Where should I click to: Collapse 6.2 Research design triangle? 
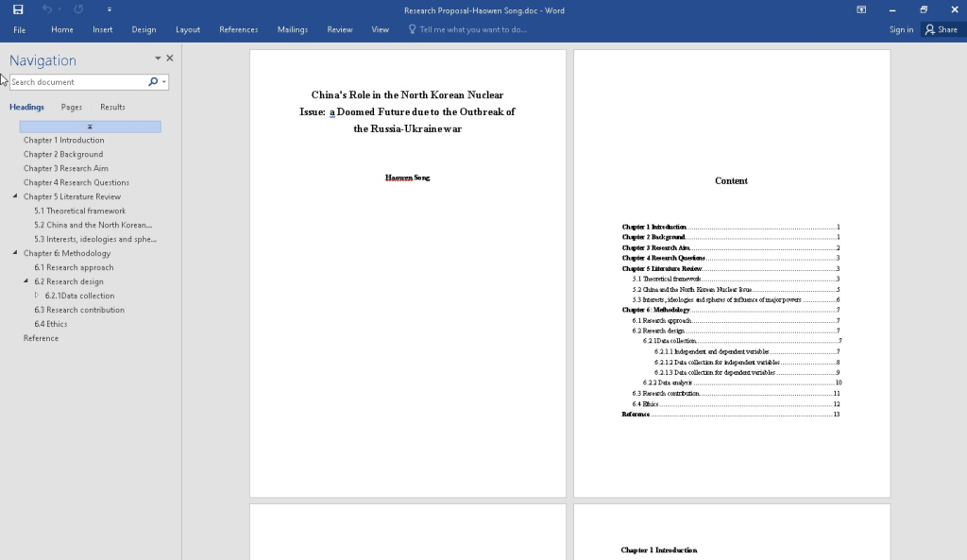pyautogui.click(x=25, y=281)
